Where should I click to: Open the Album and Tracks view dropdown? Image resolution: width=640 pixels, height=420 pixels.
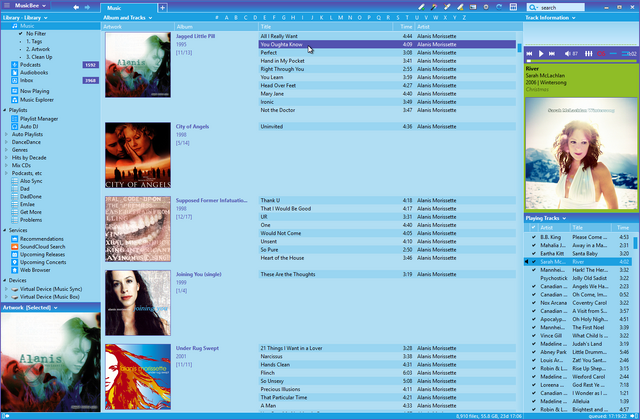(128, 18)
